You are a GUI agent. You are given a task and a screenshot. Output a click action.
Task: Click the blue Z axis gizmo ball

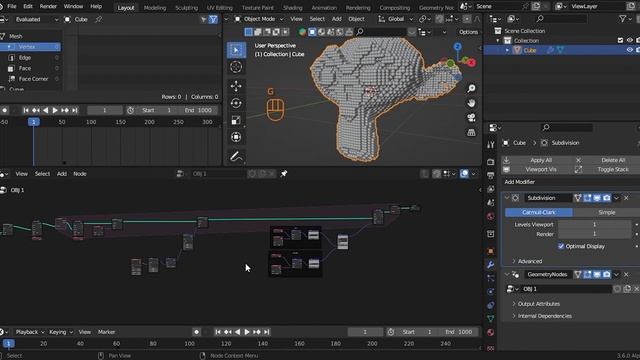pyautogui.click(x=458, y=47)
